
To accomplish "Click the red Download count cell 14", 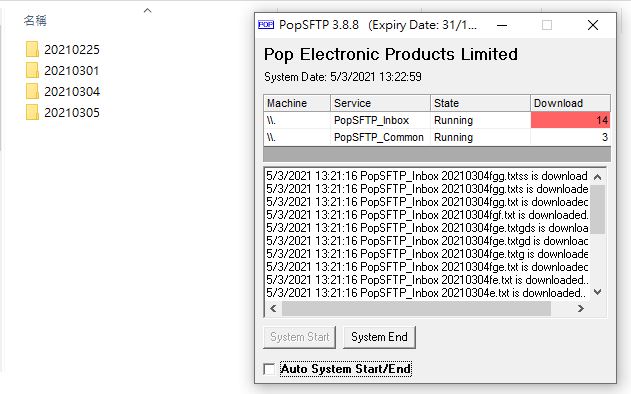I will (x=570, y=120).
